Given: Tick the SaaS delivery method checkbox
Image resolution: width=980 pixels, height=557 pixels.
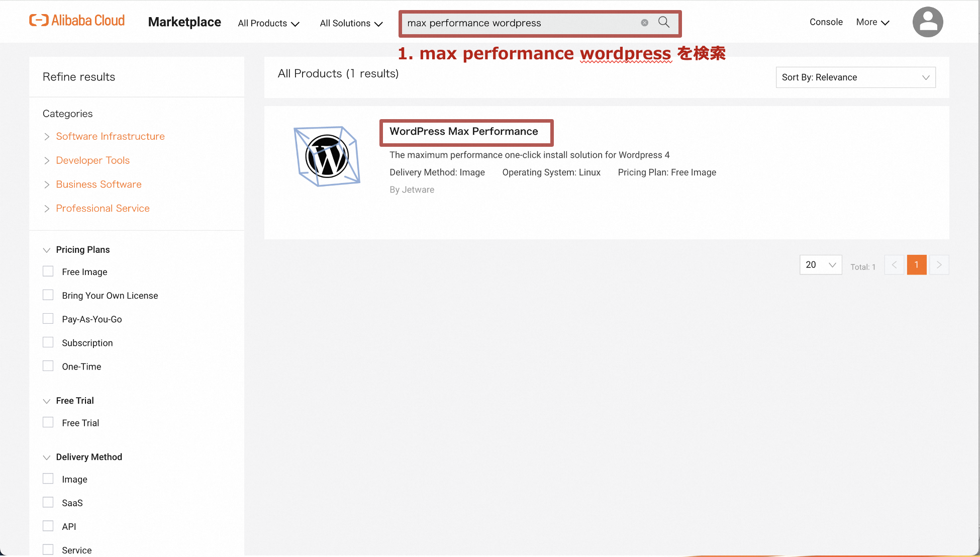Looking at the screenshot, I should (x=48, y=502).
